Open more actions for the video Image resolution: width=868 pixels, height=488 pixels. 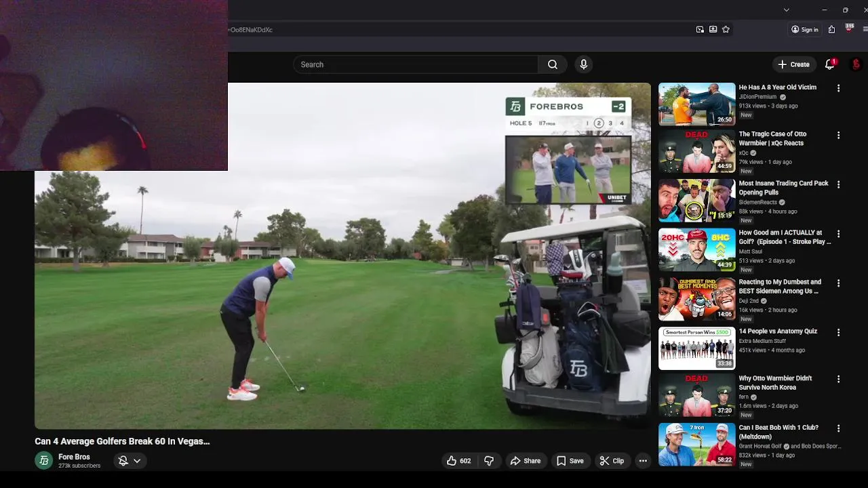[x=643, y=461]
